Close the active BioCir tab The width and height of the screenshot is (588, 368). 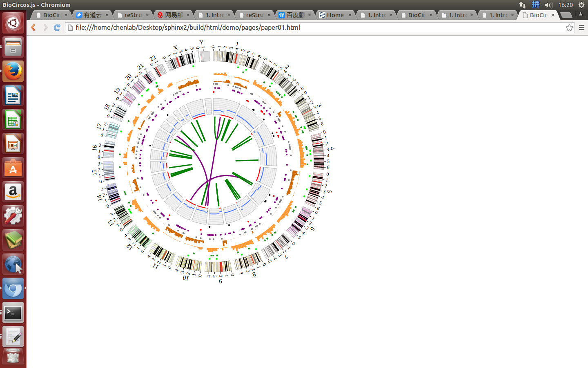(553, 15)
